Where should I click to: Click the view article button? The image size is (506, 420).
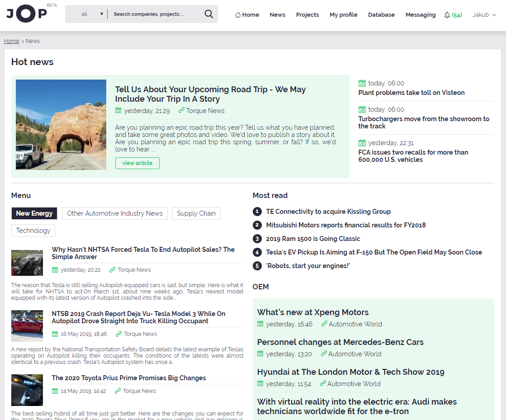[x=137, y=163]
